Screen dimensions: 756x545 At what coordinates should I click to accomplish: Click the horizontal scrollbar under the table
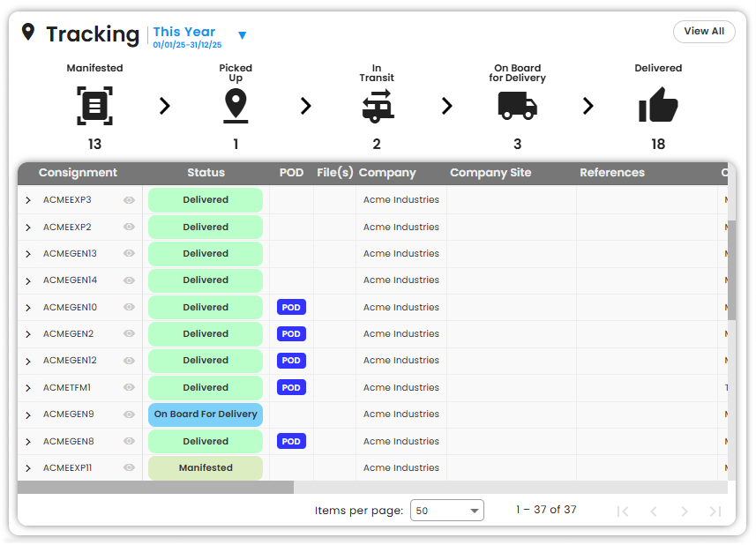(x=155, y=488)
